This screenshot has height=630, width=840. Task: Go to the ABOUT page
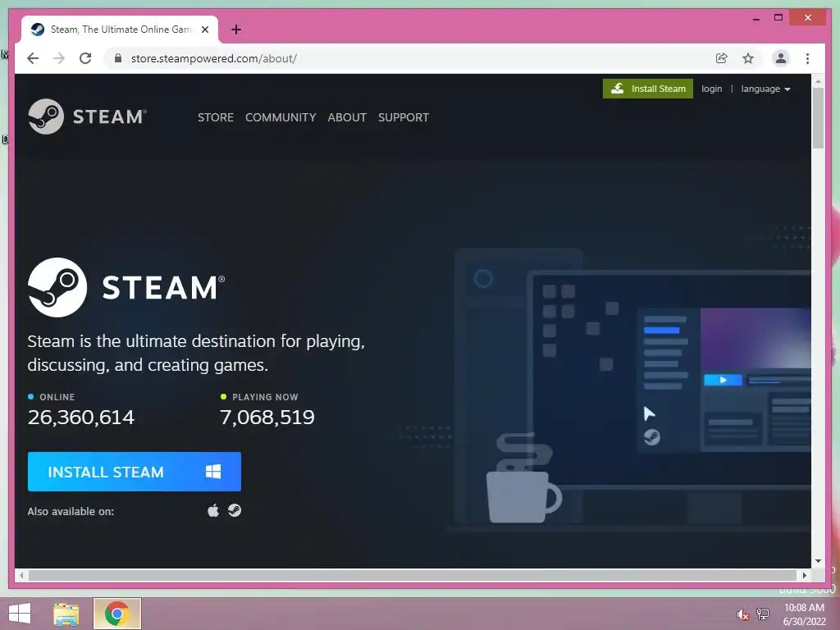pos(347,117)
